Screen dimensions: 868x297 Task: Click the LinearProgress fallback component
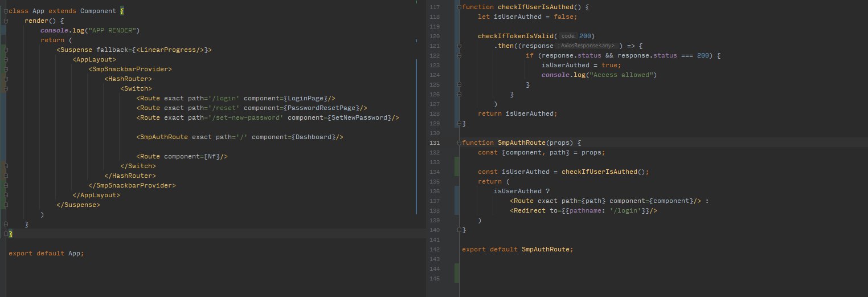click(172, 50)
